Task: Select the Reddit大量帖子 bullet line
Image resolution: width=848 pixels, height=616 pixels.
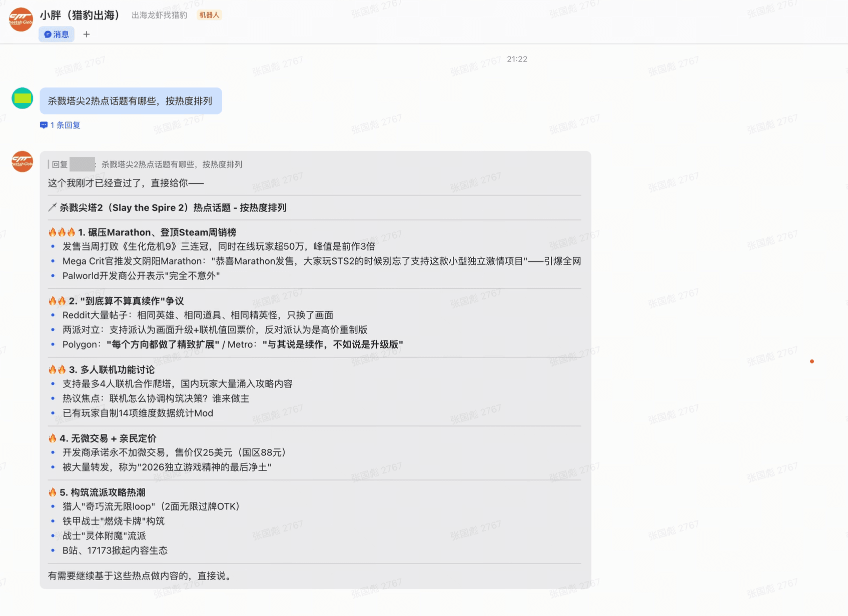Action: [198, 315]
